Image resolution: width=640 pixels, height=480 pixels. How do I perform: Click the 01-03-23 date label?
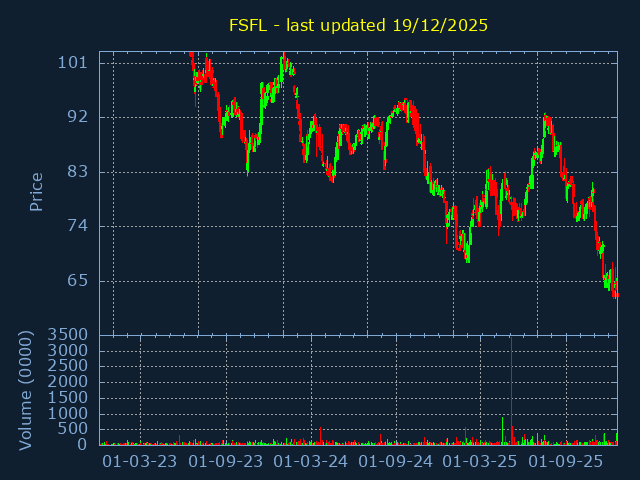(x=140, y=462)
